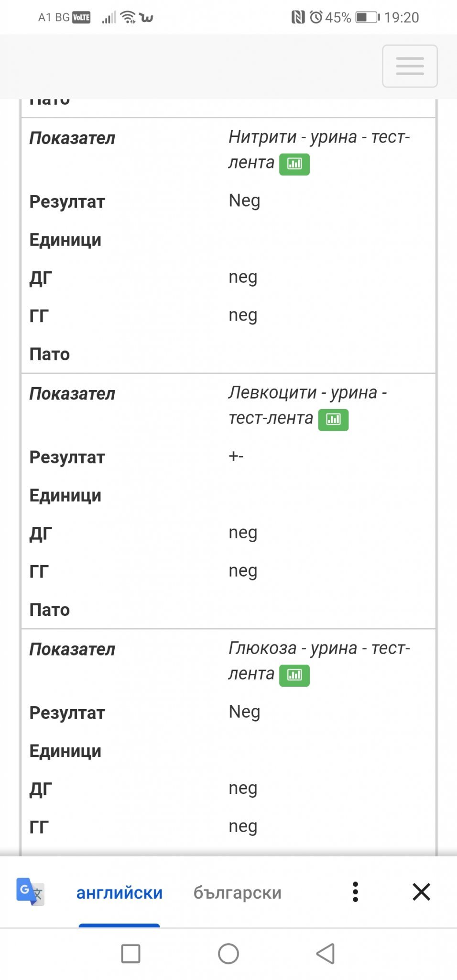This screenshot has height=980, width=457.
Task: Tap the Нитрити - урина - тест-лента text
Action: [319, 150]
